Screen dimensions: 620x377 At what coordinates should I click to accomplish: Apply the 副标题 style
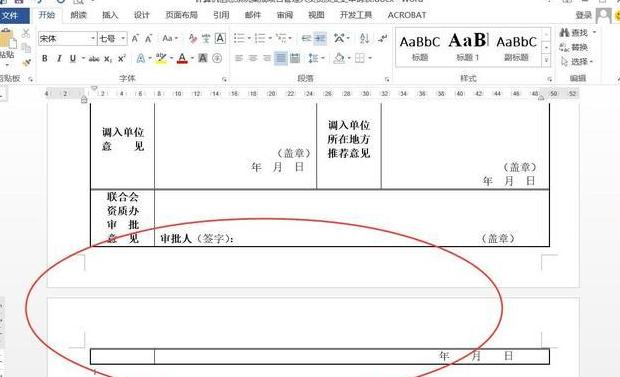click(516, 48)
